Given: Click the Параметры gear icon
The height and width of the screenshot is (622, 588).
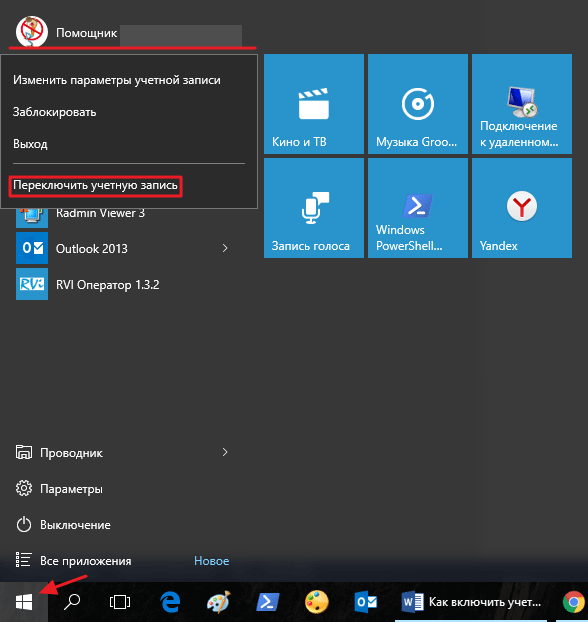Looking at the screenshot, I should point(23,488).
